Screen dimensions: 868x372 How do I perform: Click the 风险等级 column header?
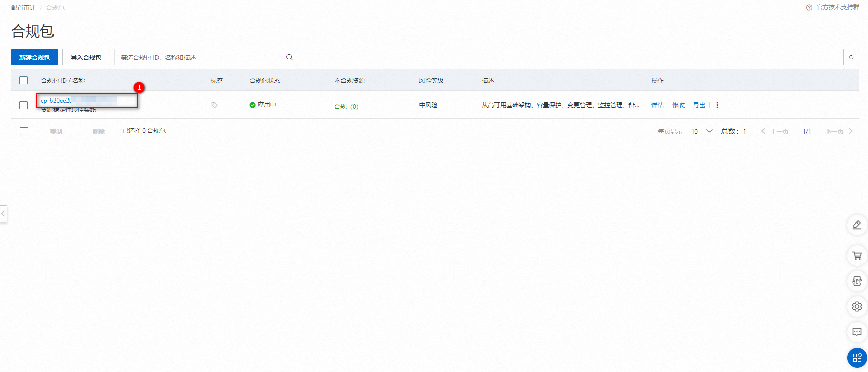(431, 80)
